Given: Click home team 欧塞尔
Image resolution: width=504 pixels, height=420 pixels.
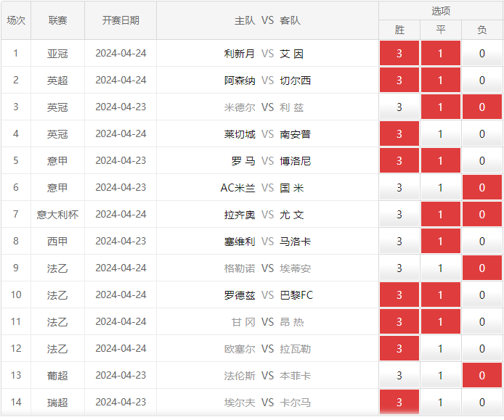Looking at the screenshot, I should click(x=240, y=349).
